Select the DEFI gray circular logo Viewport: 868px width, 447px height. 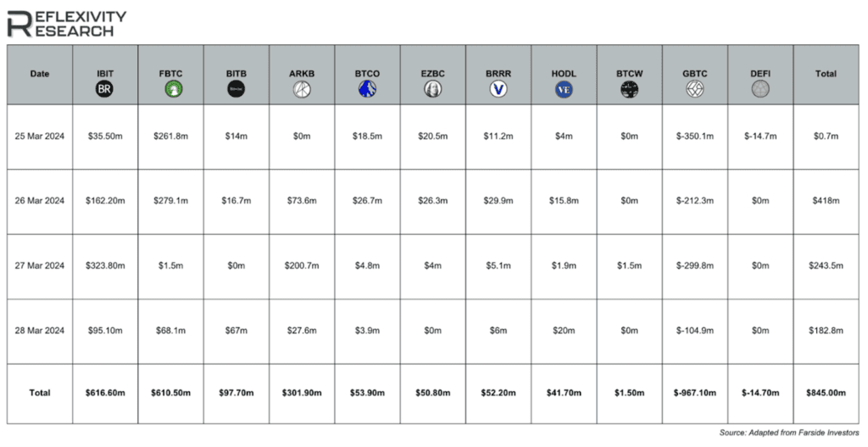[x=760, y=88]
